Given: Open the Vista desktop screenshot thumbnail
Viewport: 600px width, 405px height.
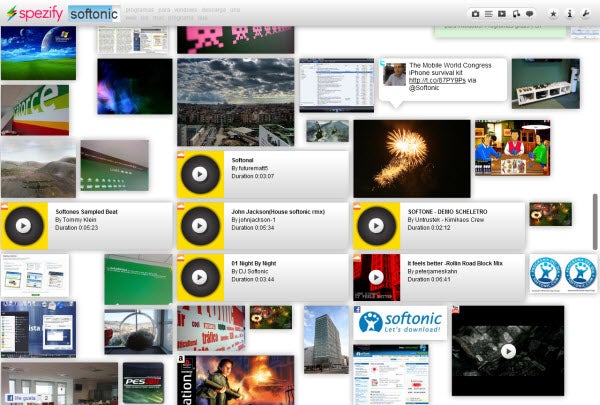Looking at the screenshot, I should (x=38, y=329).
